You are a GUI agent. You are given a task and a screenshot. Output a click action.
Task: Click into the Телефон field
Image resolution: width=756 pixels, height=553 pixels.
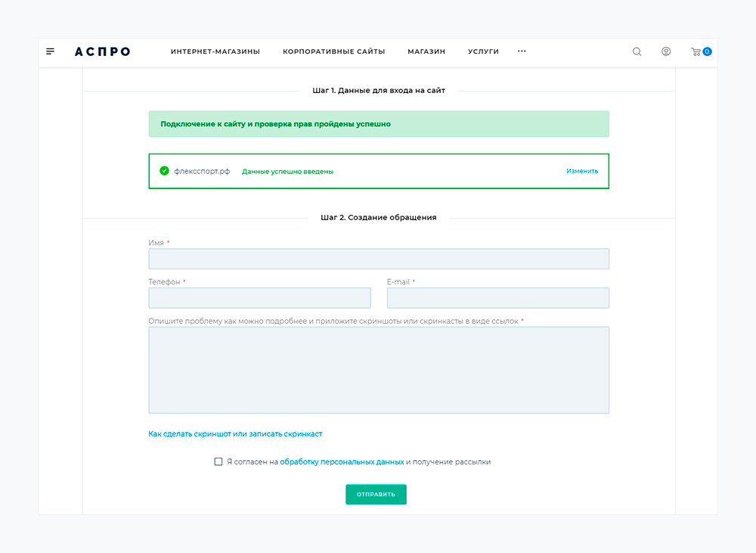tap(259, 298)
